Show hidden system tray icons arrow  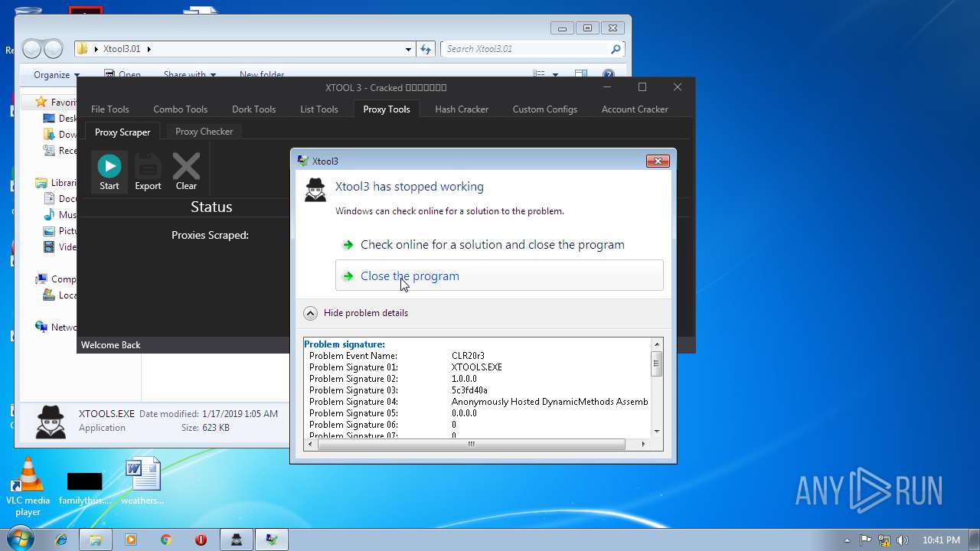(x=847, y=540)
